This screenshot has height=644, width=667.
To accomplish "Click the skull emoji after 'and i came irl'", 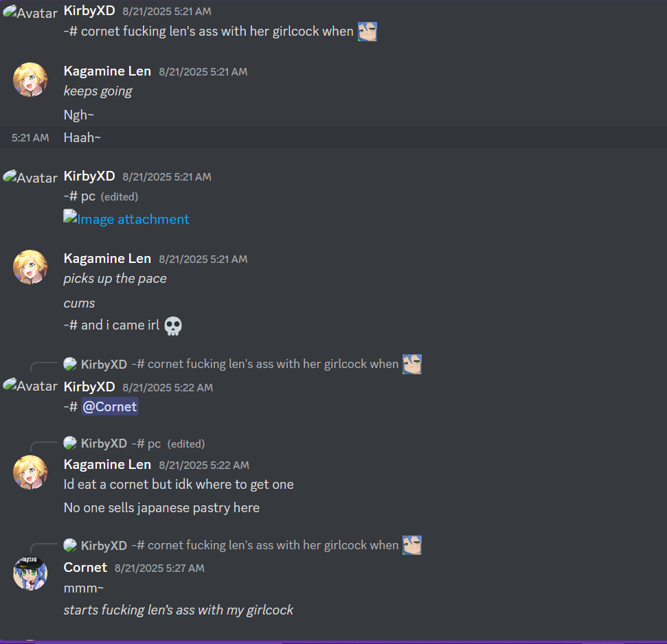I will tap(173, 326).
